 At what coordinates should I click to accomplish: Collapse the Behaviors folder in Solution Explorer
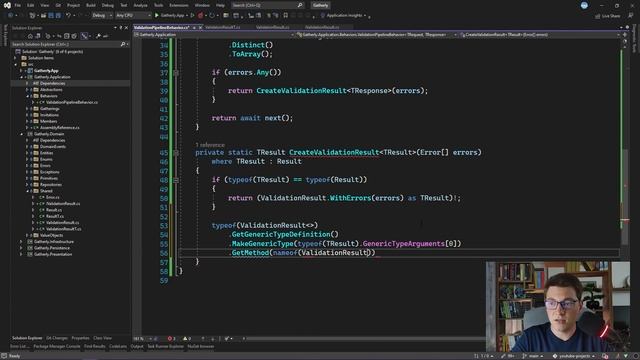pos(27,96)
